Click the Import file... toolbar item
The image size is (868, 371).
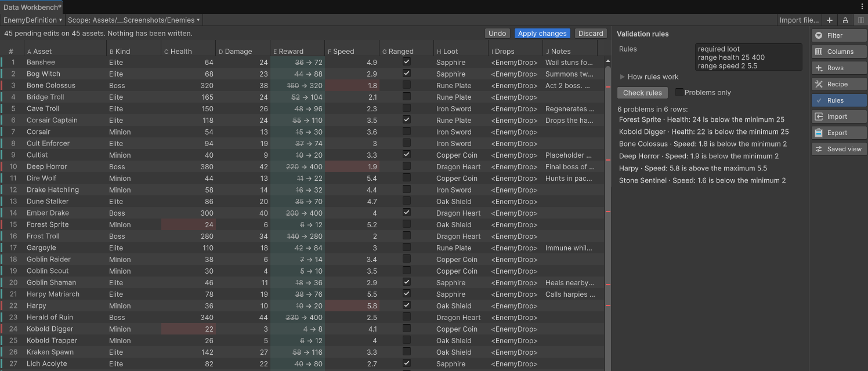click(x=799, y=20)
